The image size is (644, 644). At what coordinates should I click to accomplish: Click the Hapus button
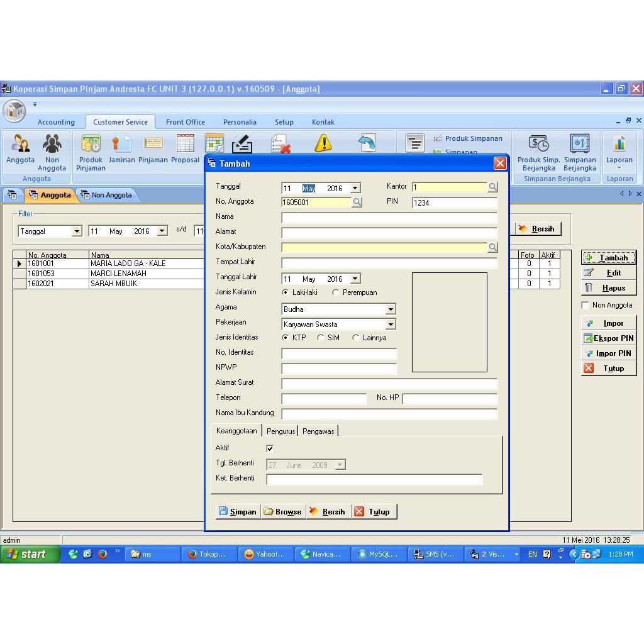click(x=609, y=288)
